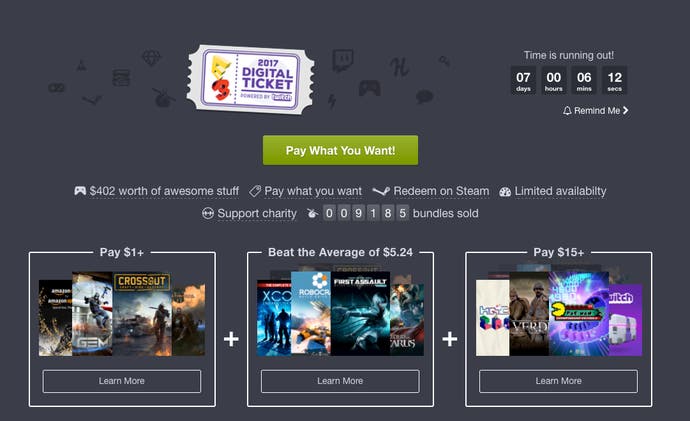This screenshot has height=421, width=690.
Task: Click the gamepad icon next to $402 worth
Action: pyautogui.click(x=80, y=191)
